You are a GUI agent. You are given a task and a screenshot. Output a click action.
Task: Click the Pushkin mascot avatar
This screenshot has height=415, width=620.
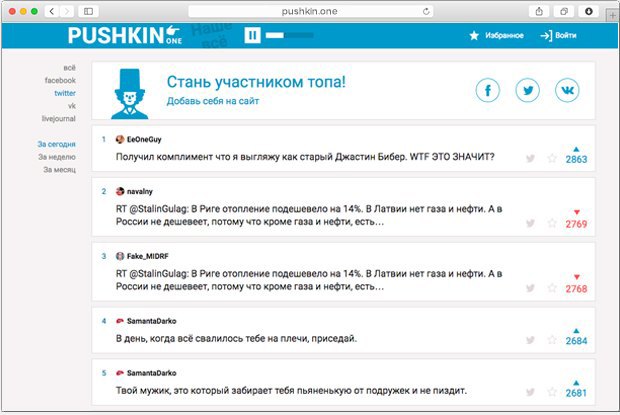click(130, 94)
